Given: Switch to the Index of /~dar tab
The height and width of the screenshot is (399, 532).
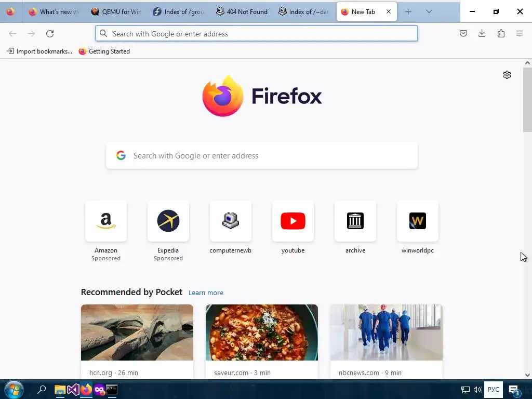Looking at the screenshot, I should (x=303, y=11).
